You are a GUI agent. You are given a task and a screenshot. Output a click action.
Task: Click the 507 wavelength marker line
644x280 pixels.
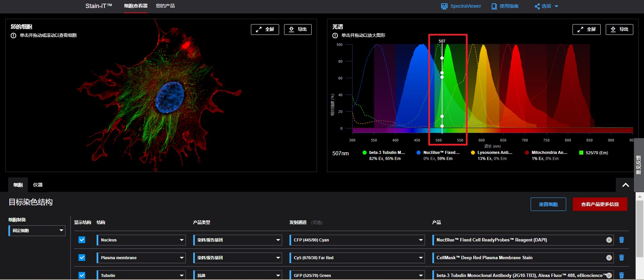(x=442, y=87)
